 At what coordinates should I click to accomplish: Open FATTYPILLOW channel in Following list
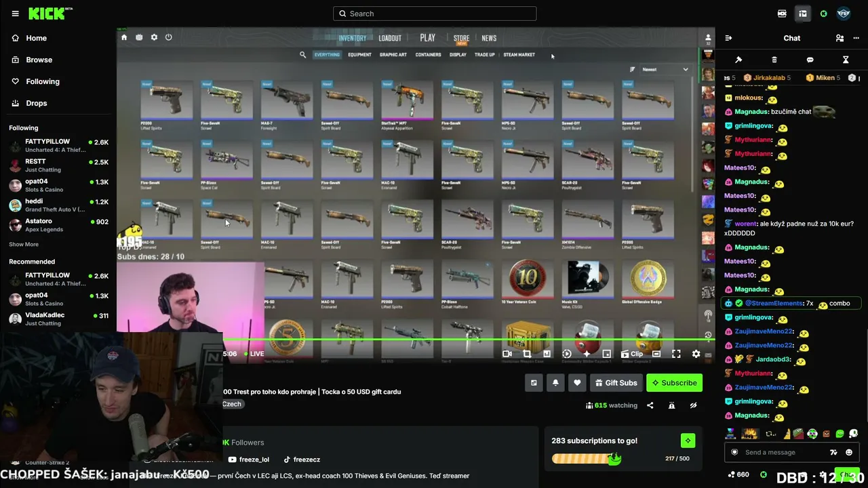tap(58, 146)
